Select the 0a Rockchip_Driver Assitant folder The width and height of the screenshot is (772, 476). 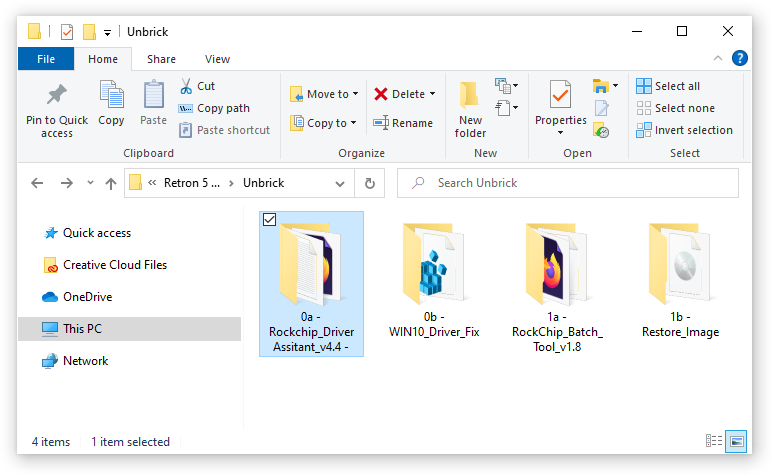click(311, 284)
